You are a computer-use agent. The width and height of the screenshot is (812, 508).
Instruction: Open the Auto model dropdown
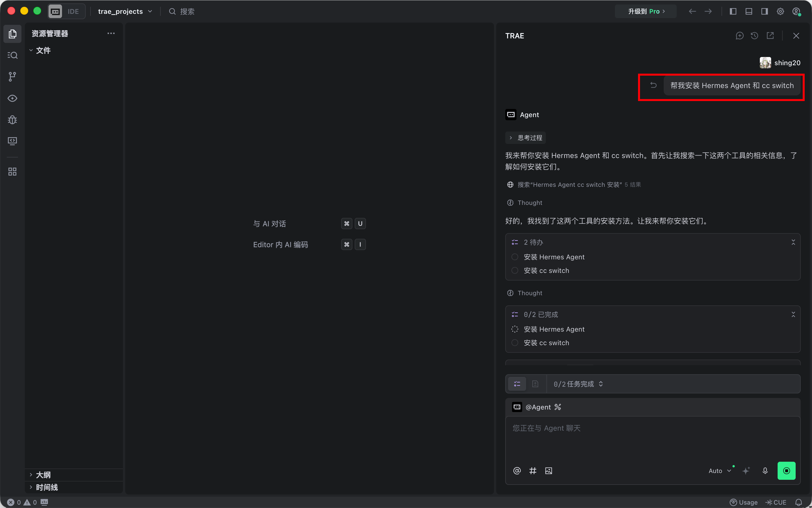720,471
